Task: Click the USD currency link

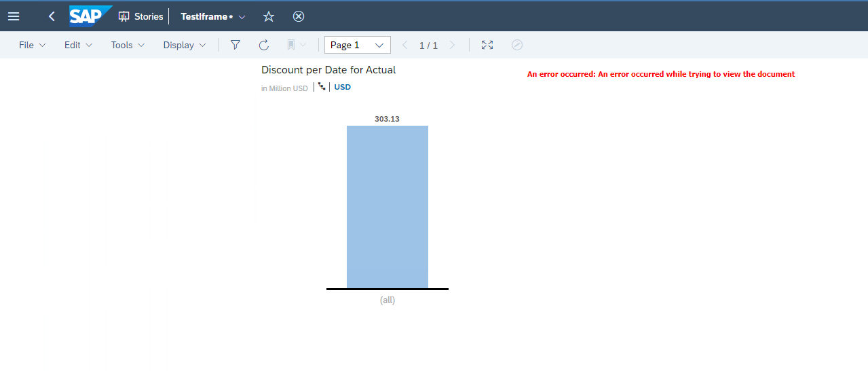Action: 343,87
